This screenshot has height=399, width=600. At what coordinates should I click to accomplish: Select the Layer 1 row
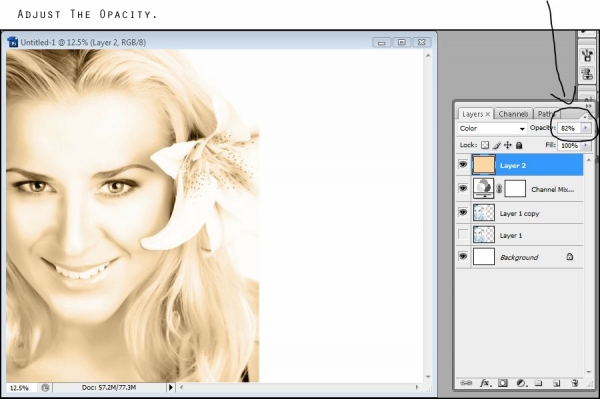point(520,235)
